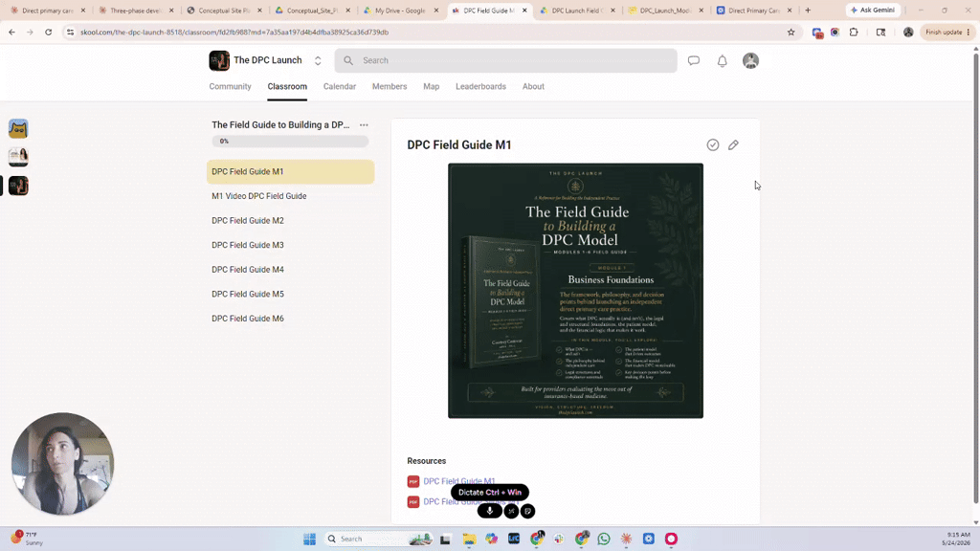Go to the Community tab
The image size is (980, 551).
click(230, 86)
